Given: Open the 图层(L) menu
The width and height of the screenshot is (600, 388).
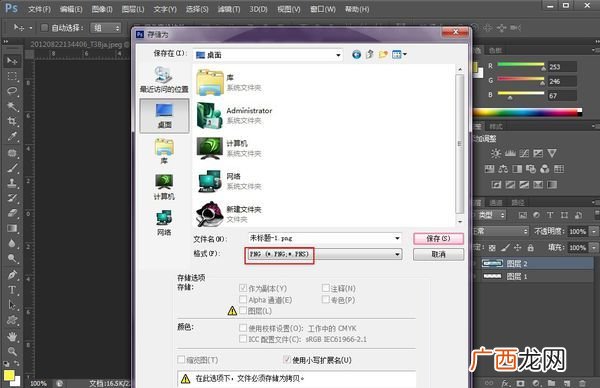Looking at the screenshot, I should (133, 9).
